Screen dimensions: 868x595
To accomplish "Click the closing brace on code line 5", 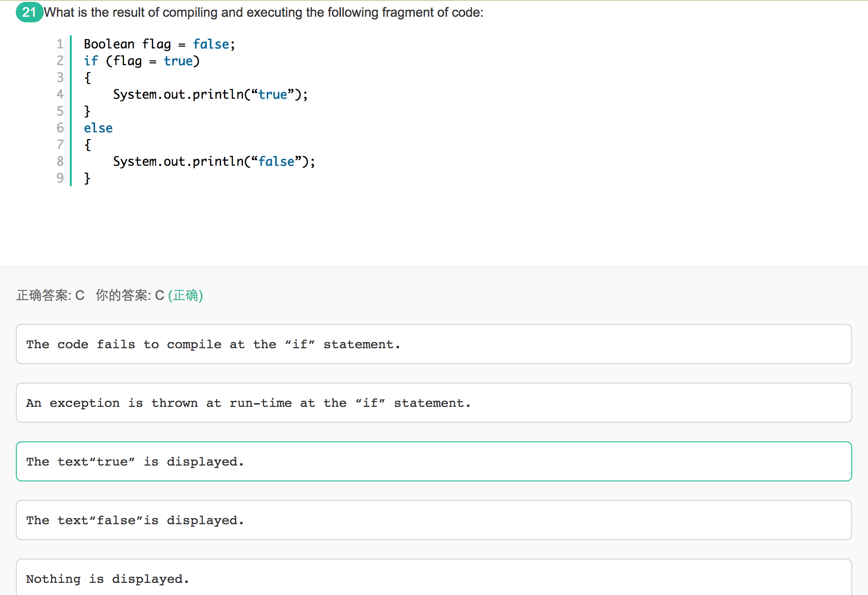I will tap(87, 111).
